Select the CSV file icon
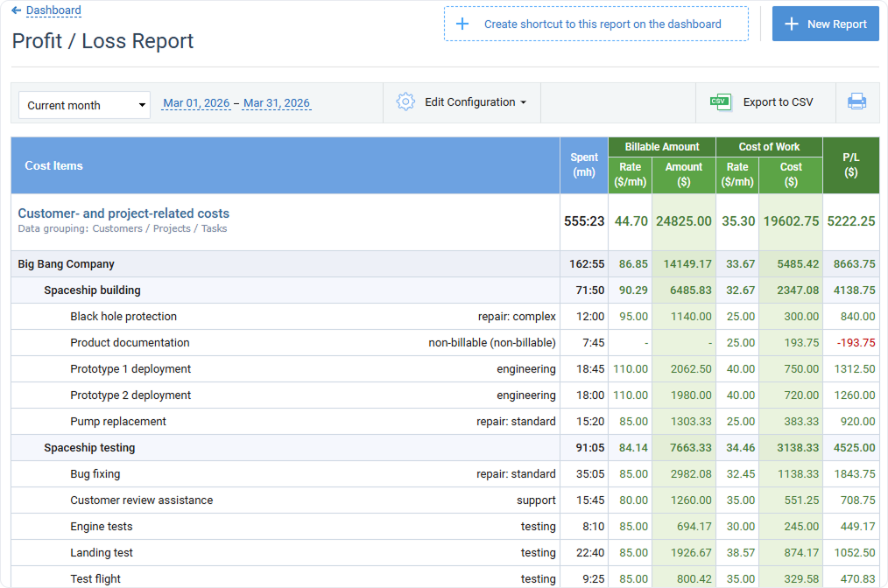Viewport: 888px width, 588px height. pos(720,102)
